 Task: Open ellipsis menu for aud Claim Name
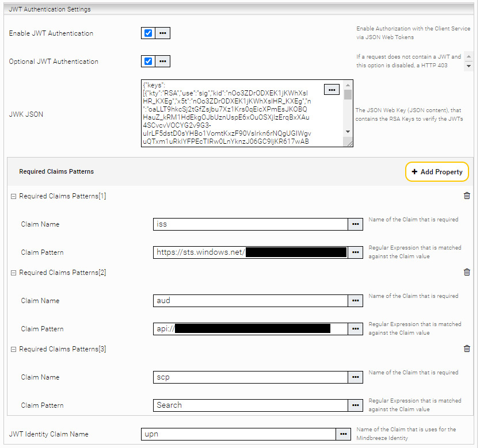355,301
